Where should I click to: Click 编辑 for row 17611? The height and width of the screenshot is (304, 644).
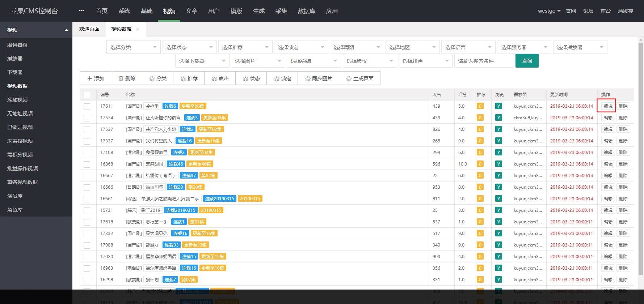click(608, 106)
